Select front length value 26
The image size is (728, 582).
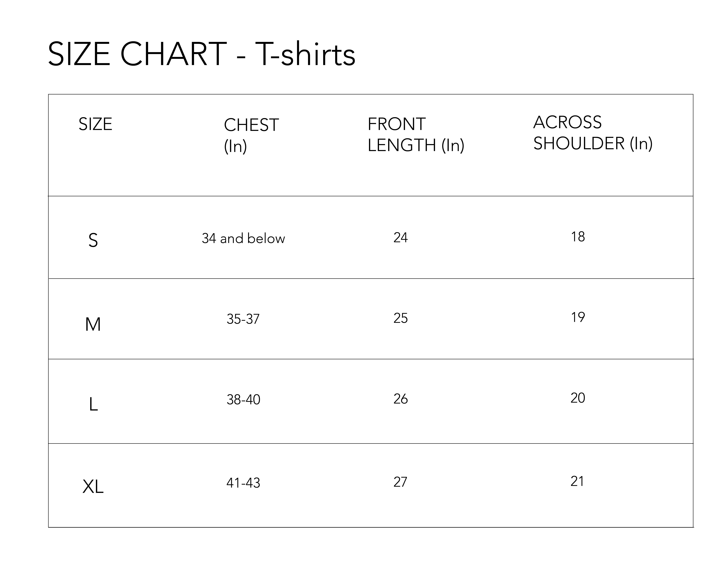[400, 399]
